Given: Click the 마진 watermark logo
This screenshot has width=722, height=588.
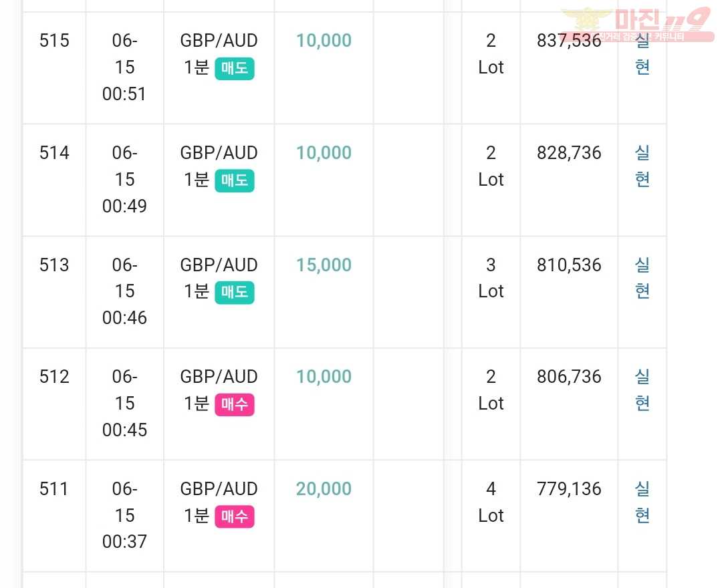Looking at the screenshot, I should point(638,24).
